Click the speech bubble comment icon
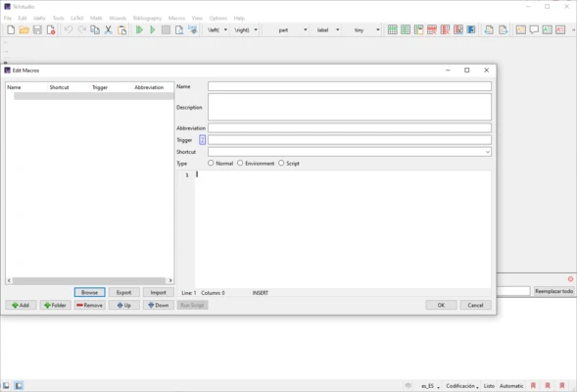Viewport: 577px width, 392px height. [534, 29]
